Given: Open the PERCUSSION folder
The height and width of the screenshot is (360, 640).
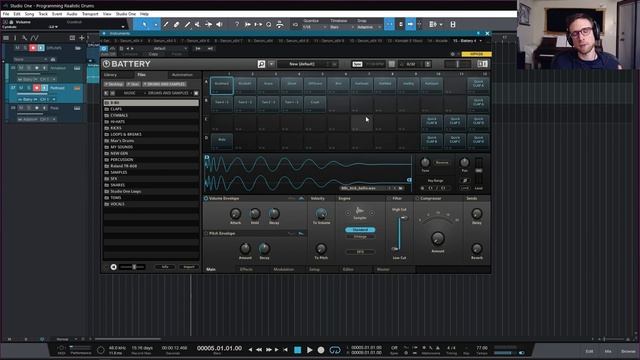Looking at the screenshot, I should 151,160.
